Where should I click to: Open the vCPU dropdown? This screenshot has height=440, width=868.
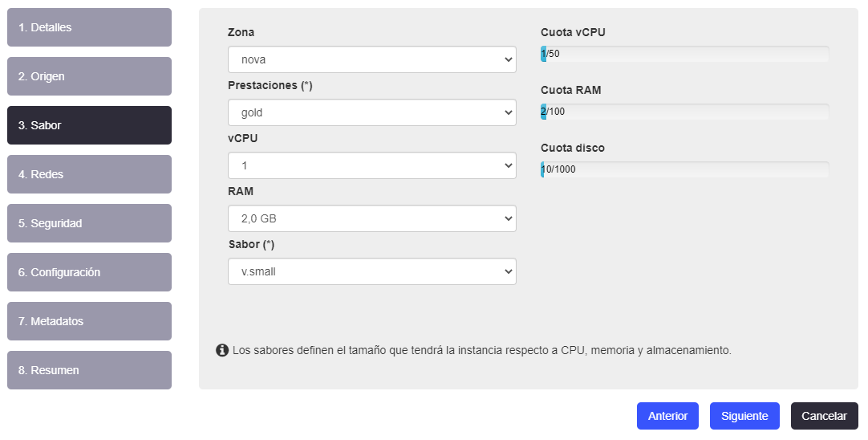[x=372, y=165]
